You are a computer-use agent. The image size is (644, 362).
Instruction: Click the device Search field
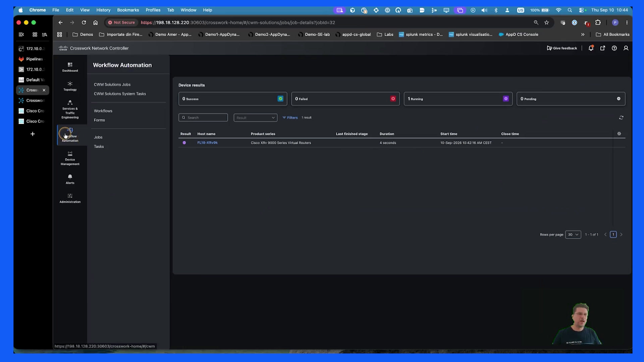point(203,118)
